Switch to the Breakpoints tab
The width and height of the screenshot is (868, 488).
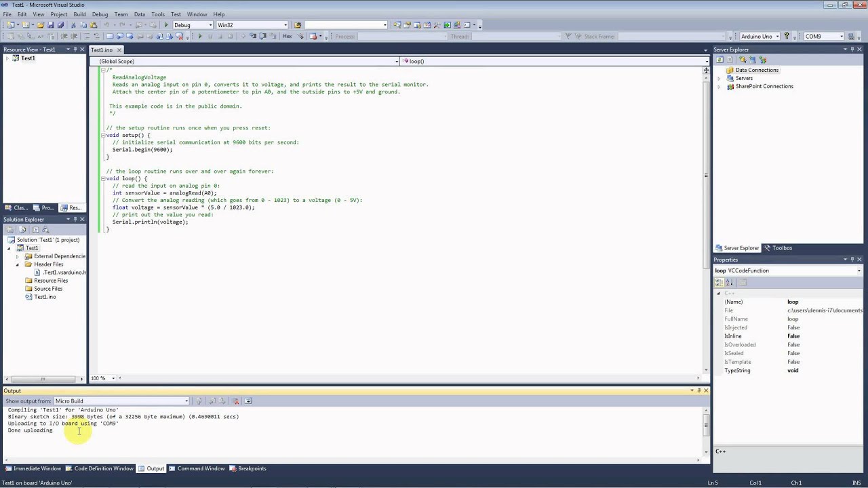pyautogui.click(x=248, y=468)
